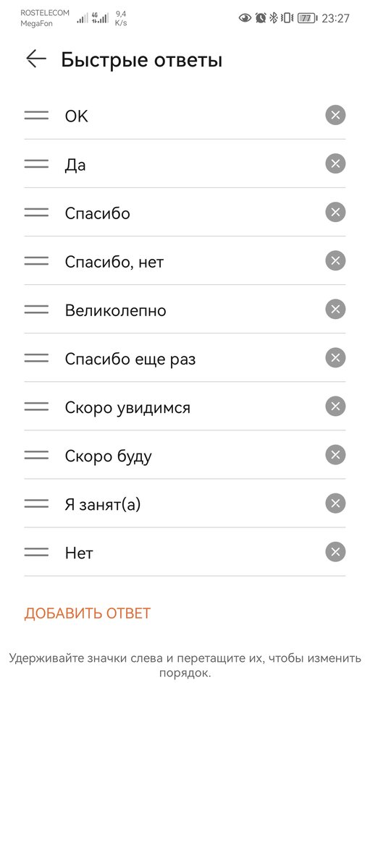Tap the reorder handle beside "Спасибо"
Screen dimensions: 370x868
click(x=36, y=212)
